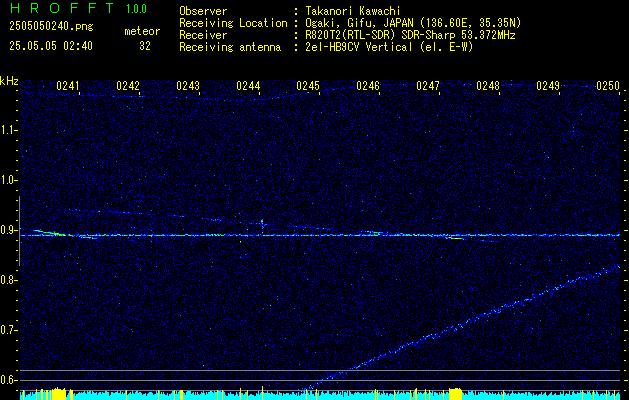Click the 0249 time marker

[x=548, y=86]
